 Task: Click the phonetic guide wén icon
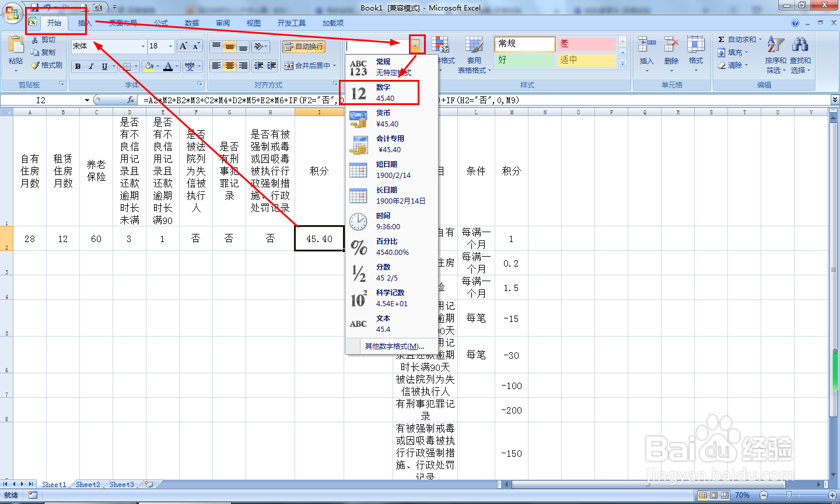[190, 66]
